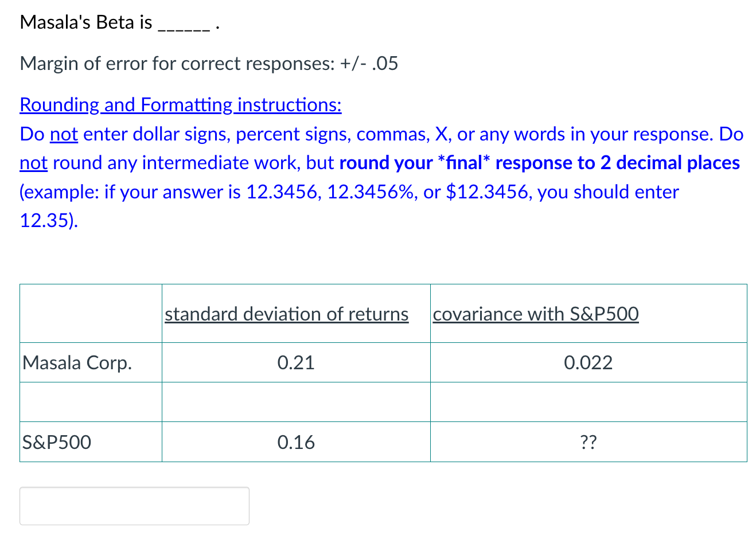
Task: Click the ?? covariance cell
Action: 589,442
